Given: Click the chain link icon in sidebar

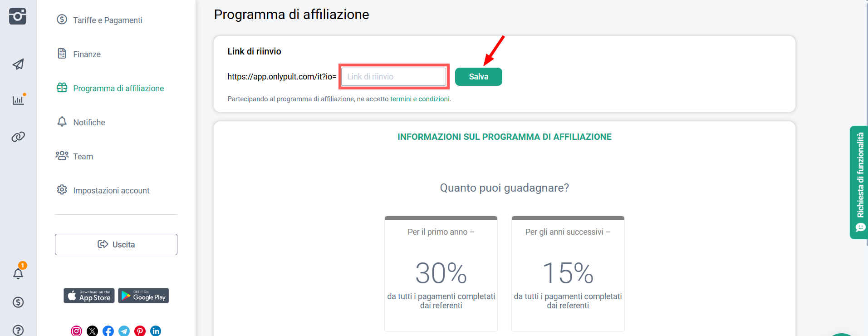Looking at the screenshot, I should [18, 137].
